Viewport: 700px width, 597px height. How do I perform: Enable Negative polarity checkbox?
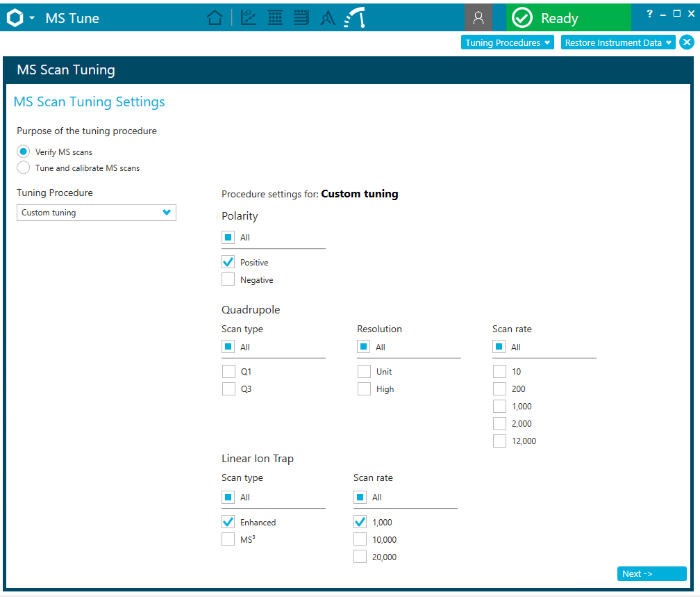(x=228, y=280)
